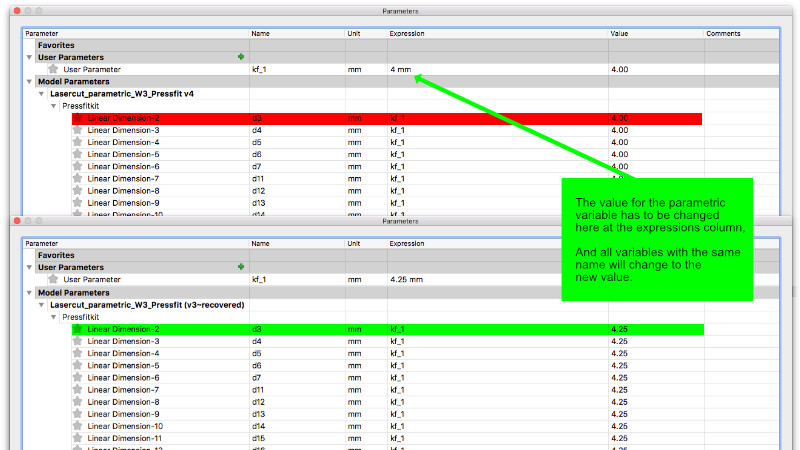
Task: Close the lower Parameters window
Action: click(x=17, y=221)
